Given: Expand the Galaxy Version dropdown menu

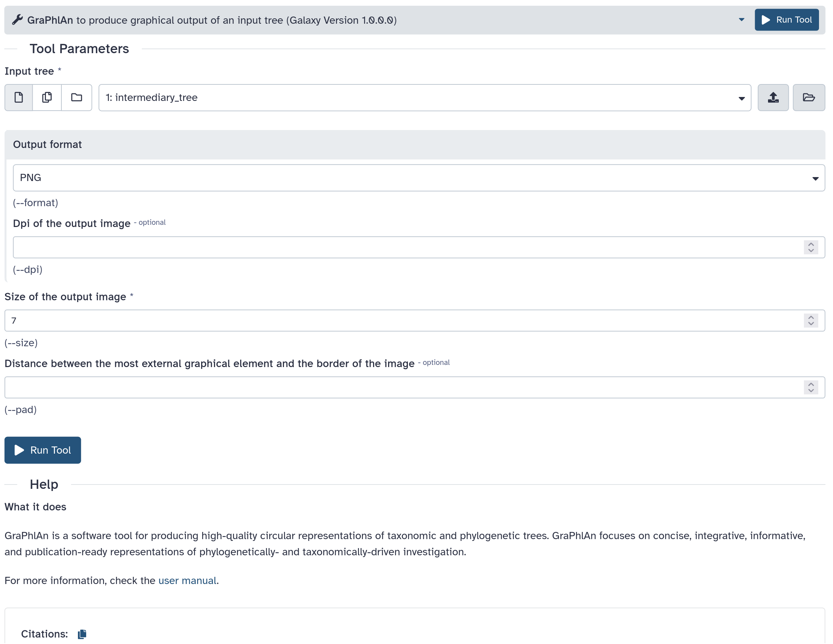Looking at the screenshot, I should tap(741, 20).
